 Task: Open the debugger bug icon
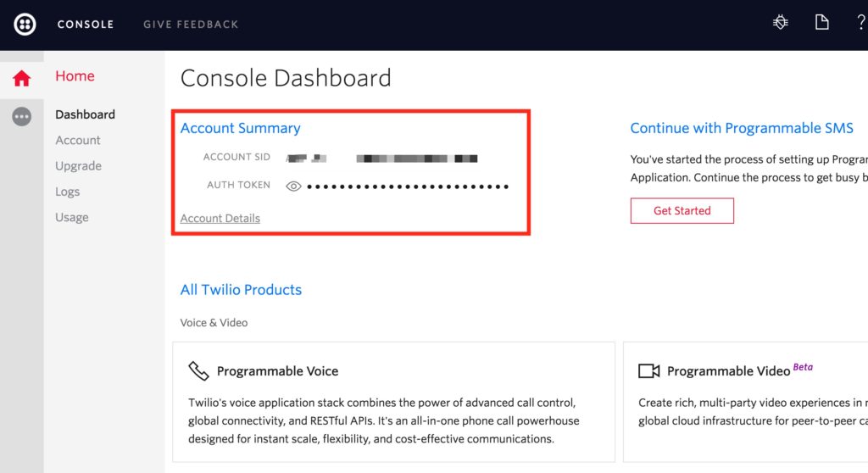pos(781,23)
